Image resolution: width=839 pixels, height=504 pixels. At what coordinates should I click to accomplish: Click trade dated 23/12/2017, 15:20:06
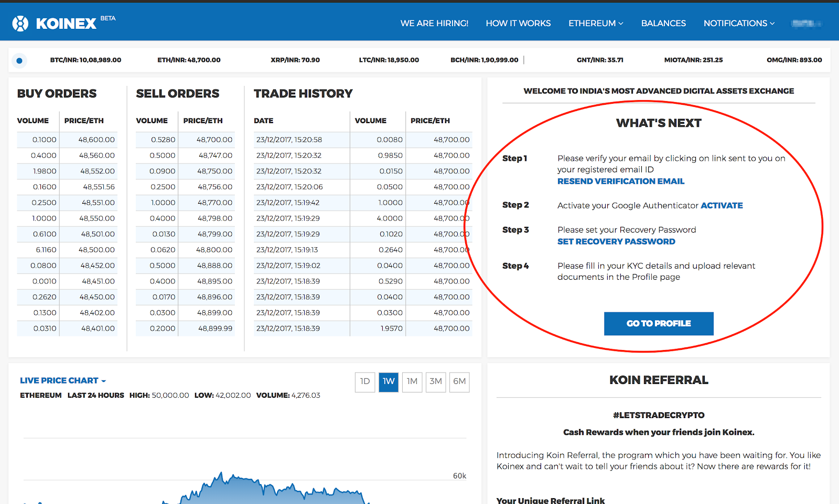289,187
